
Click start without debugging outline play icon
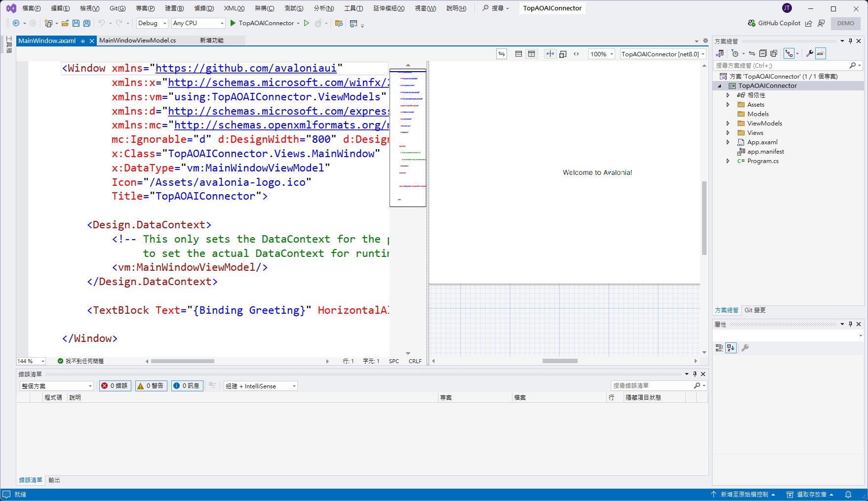(307, 23)
